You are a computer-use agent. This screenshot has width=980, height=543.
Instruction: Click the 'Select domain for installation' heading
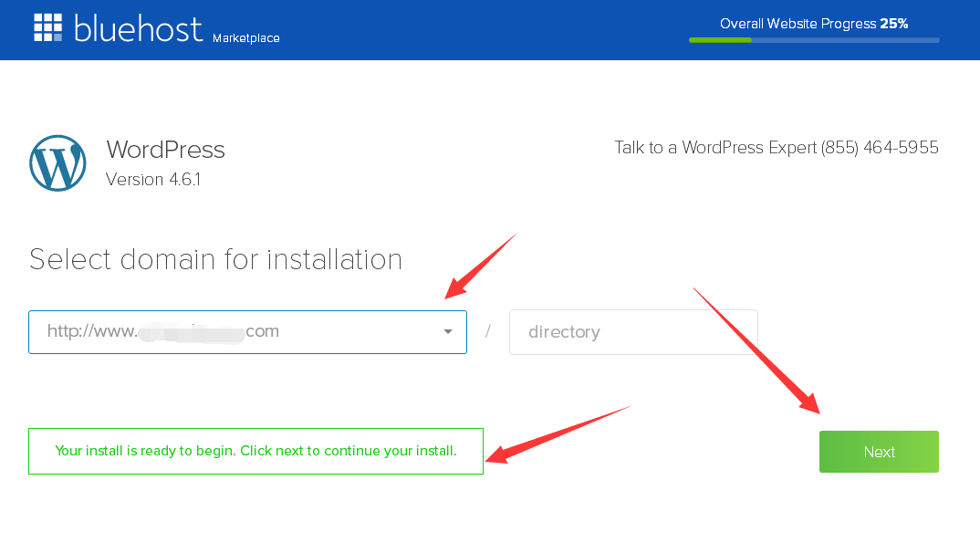tap(215, 259)
